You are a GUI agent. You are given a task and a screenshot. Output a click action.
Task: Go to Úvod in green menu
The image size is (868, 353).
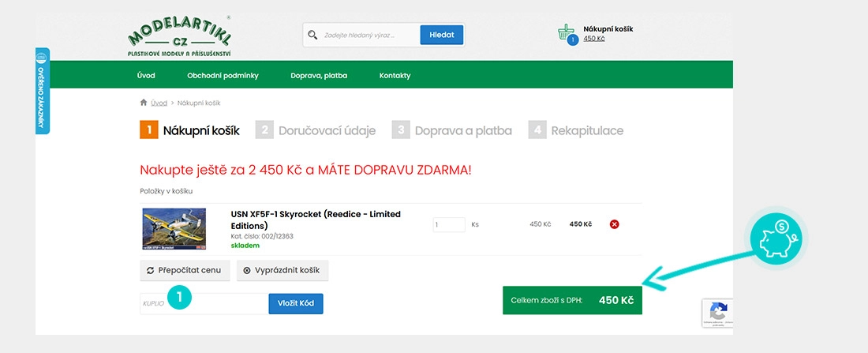point(146,75)
